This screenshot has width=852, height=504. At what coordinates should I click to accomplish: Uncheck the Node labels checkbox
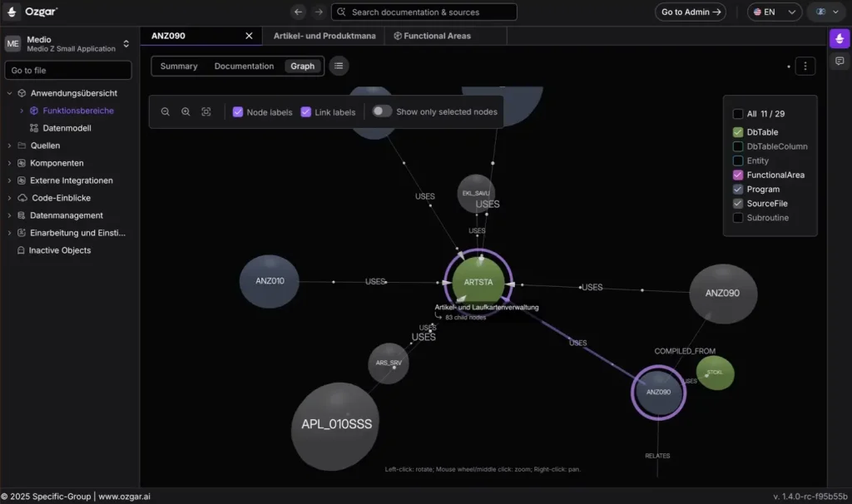click(x=237, y=112)
